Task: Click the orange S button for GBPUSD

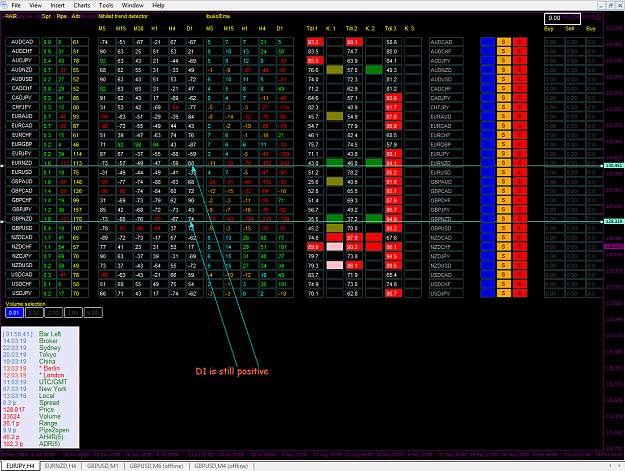Action: (x=503, y=228)
